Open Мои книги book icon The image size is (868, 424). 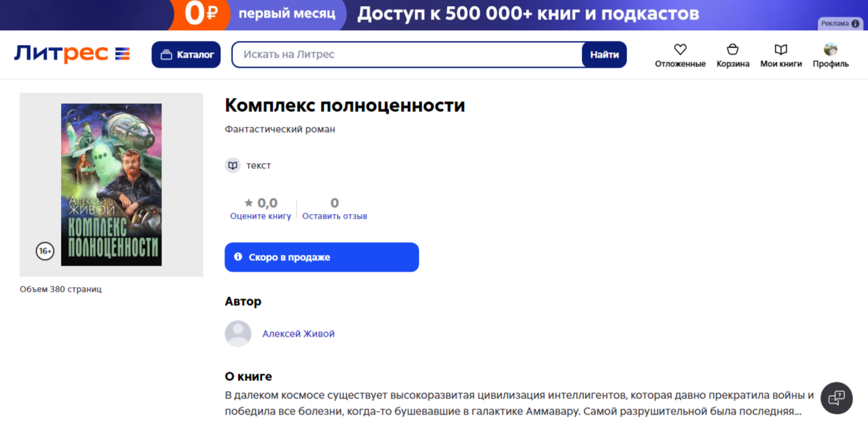[781, 50]
